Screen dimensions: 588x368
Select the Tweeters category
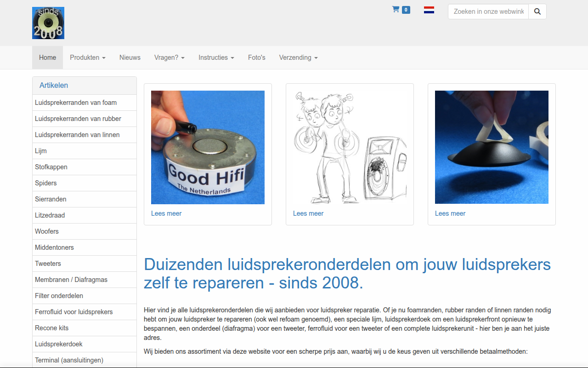tap(85, 264)
